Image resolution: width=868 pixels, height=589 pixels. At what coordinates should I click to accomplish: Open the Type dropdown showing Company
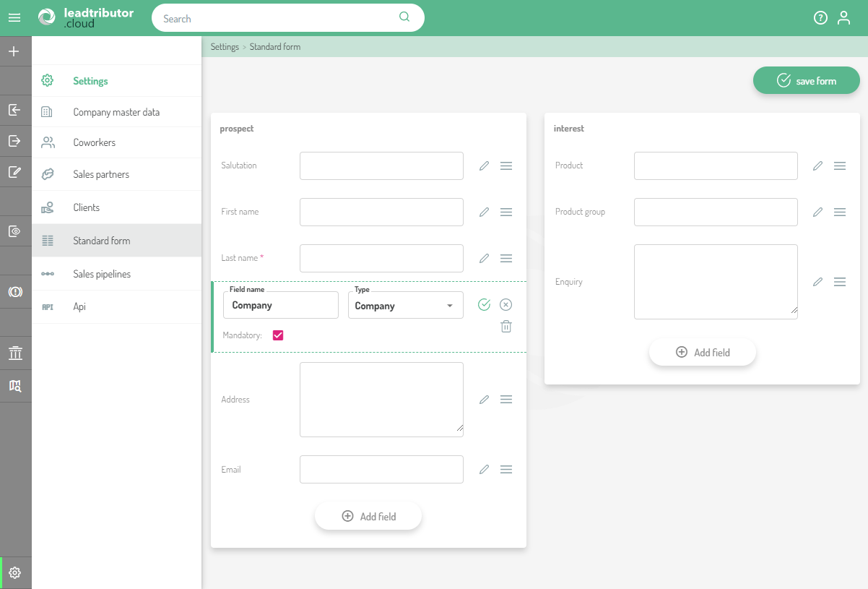coord(405,306)
